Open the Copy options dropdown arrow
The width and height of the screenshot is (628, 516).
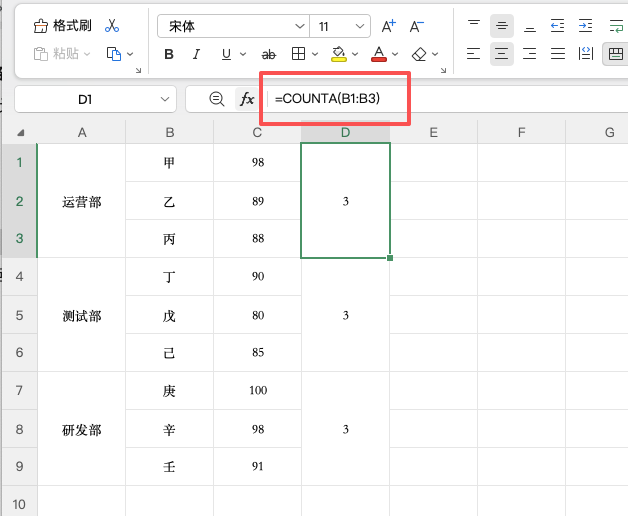tap(130, 54)
